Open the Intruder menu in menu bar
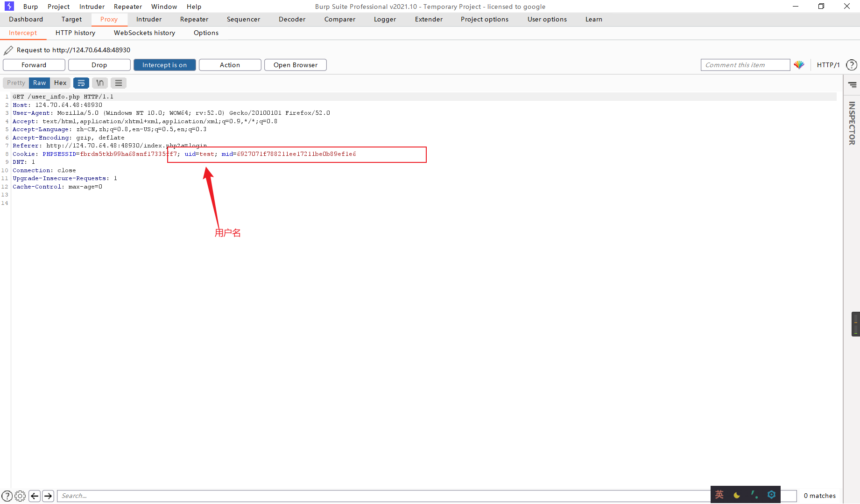 click(92, 7)
